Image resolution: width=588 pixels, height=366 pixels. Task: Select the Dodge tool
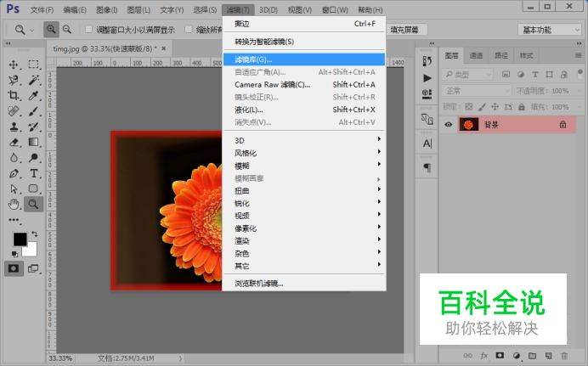pos(33,158)
